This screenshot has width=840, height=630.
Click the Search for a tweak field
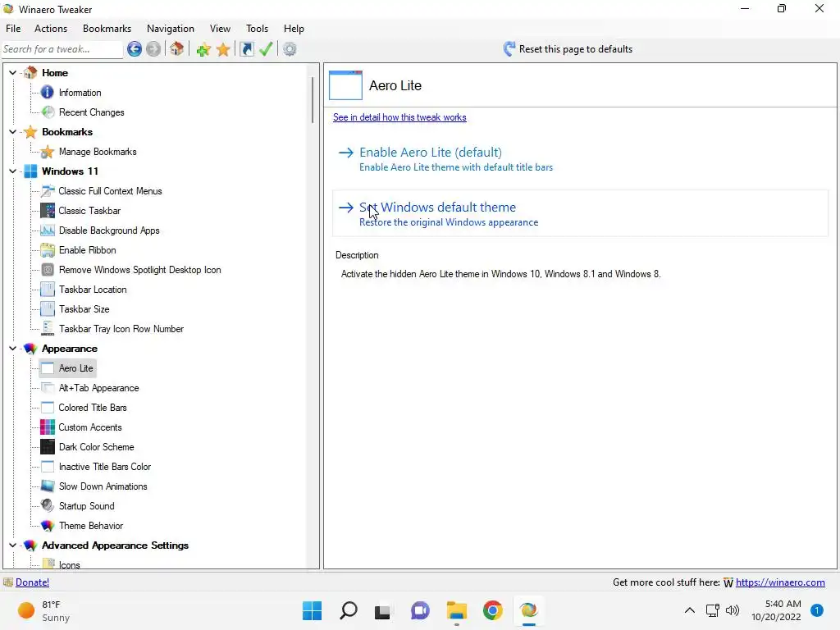62,49
